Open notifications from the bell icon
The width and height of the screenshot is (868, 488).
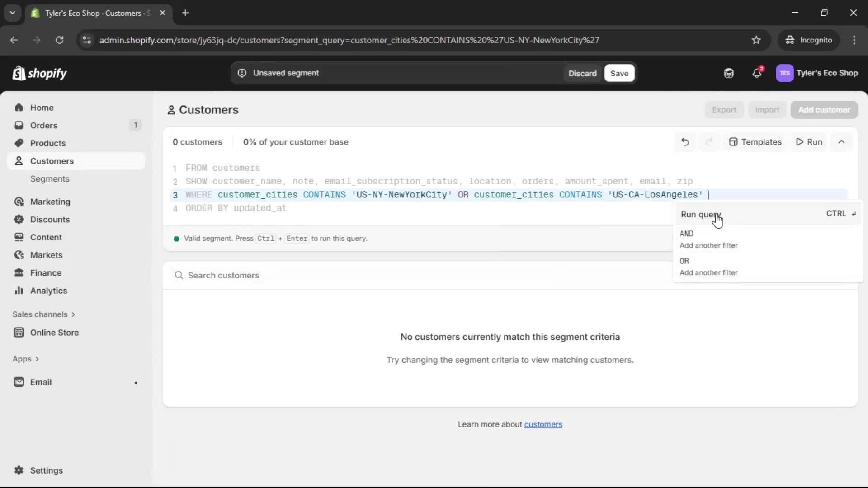click(757, 73)
